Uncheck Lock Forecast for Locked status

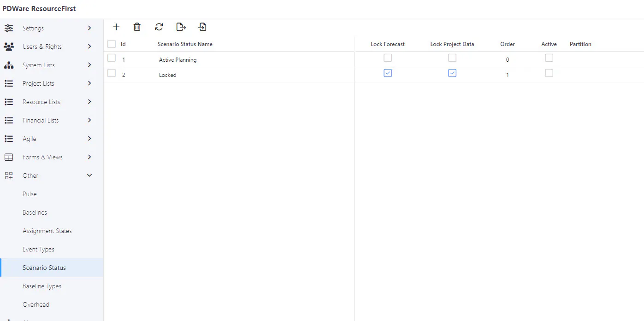388,73
